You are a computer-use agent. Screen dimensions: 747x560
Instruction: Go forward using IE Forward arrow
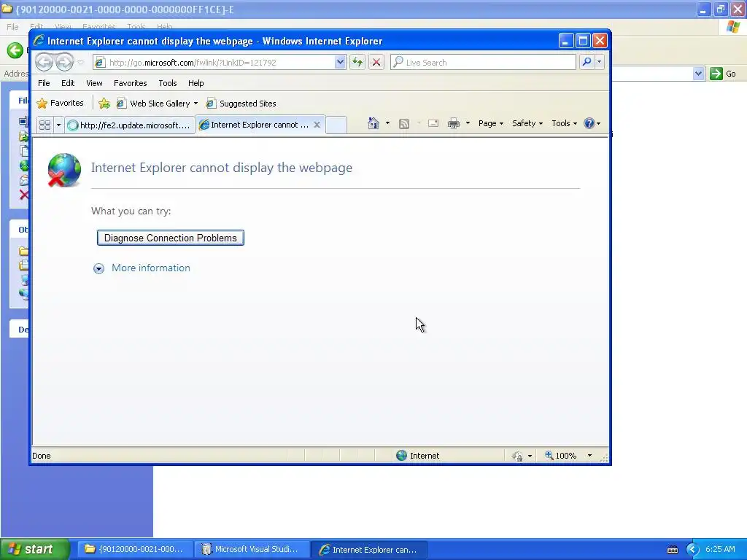pyautogui.click(x=64, y=62)
